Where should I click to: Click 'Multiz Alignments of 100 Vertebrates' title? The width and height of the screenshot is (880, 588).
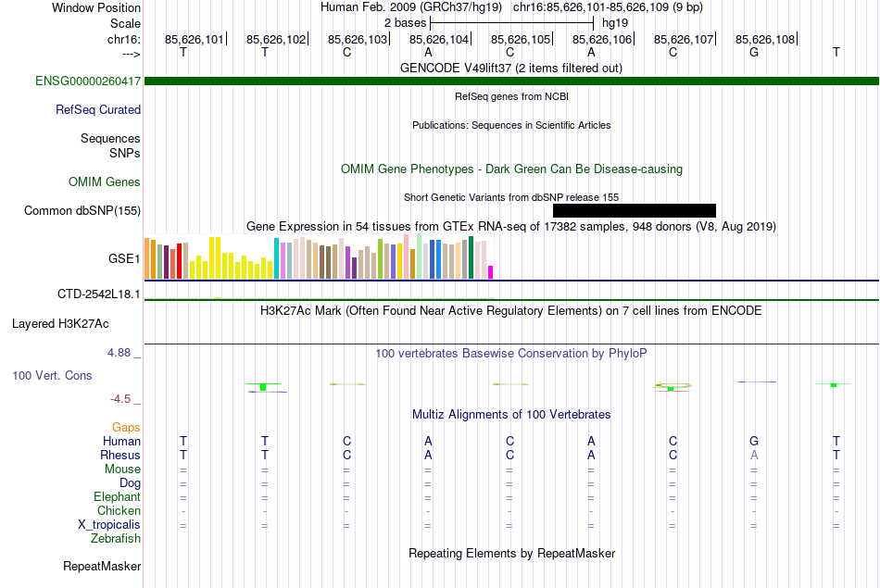tap(511, 415)
